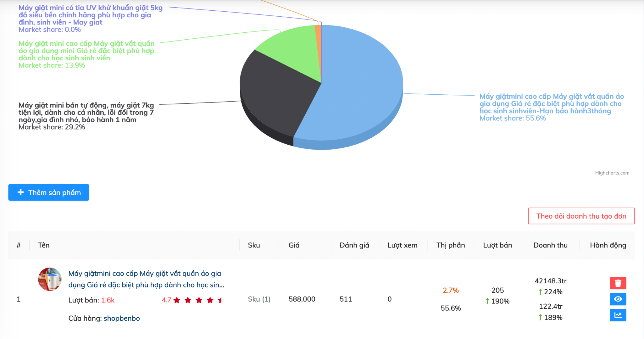This screenshot has height=339, width=644.
Task: Click the blue eye view icon
Action: coord(618,299)
